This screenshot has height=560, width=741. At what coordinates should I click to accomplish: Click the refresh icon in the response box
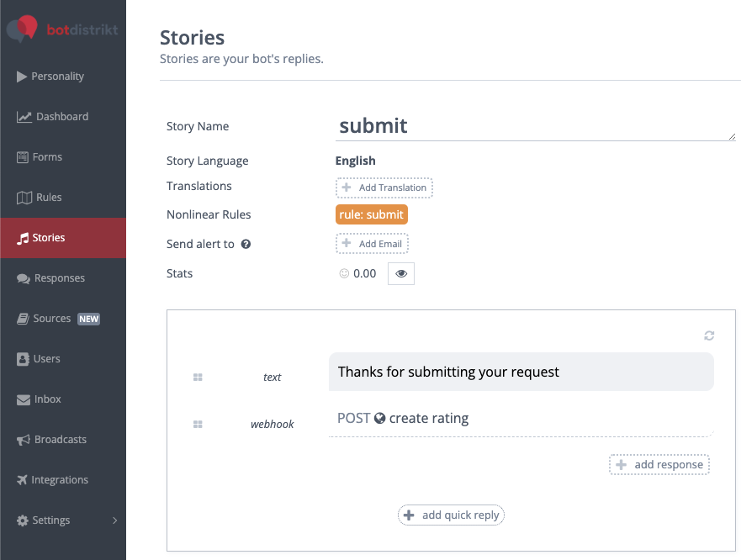(709, 335)
